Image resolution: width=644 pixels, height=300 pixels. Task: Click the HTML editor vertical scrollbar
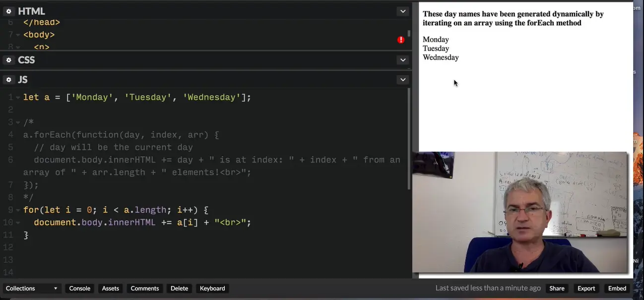pos(409,33)
